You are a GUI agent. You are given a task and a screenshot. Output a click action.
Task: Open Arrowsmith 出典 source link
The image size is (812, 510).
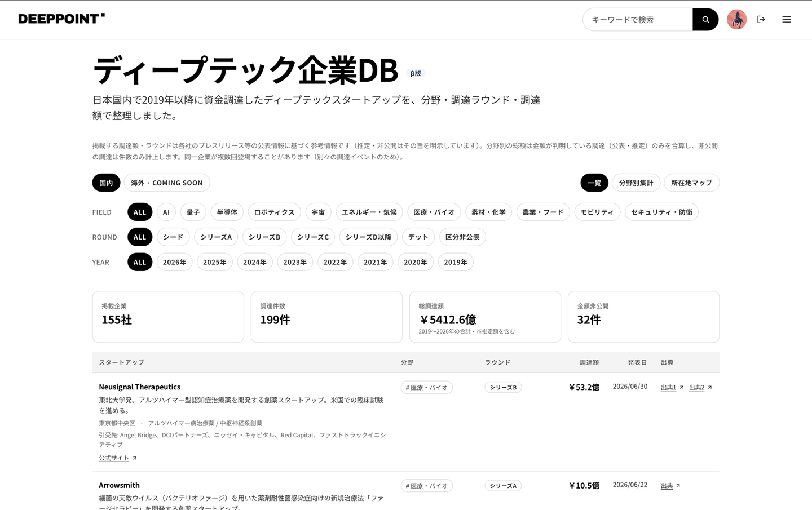(667, 486)
